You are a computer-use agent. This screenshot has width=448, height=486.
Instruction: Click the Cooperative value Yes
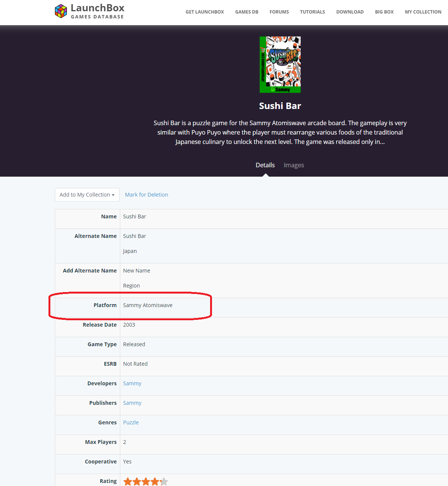[127, 462]
